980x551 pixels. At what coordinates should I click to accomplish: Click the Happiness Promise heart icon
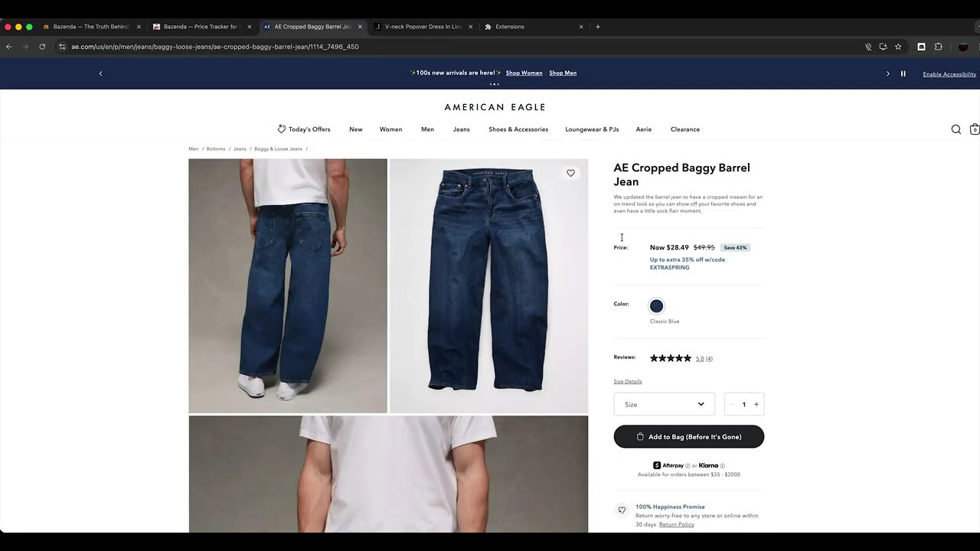pos(622,510)
